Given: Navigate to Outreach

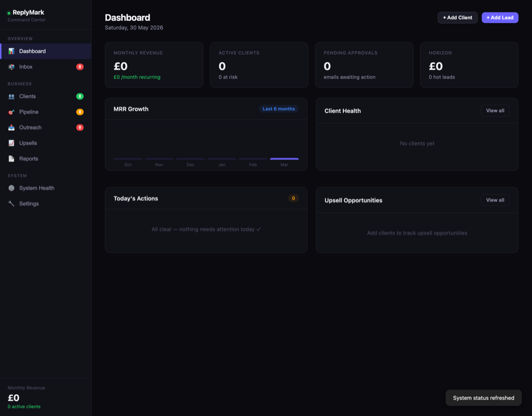Looking at the screenshot, I should click(x=46, y=128).
